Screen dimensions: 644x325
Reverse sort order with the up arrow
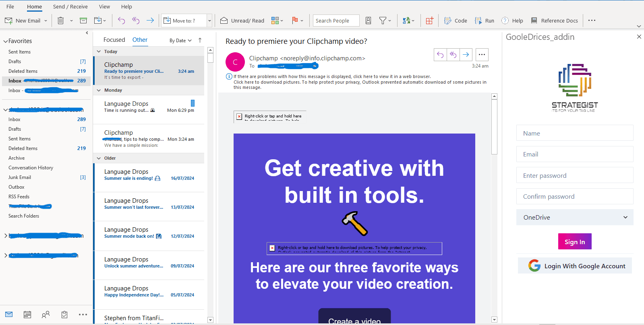200,40
